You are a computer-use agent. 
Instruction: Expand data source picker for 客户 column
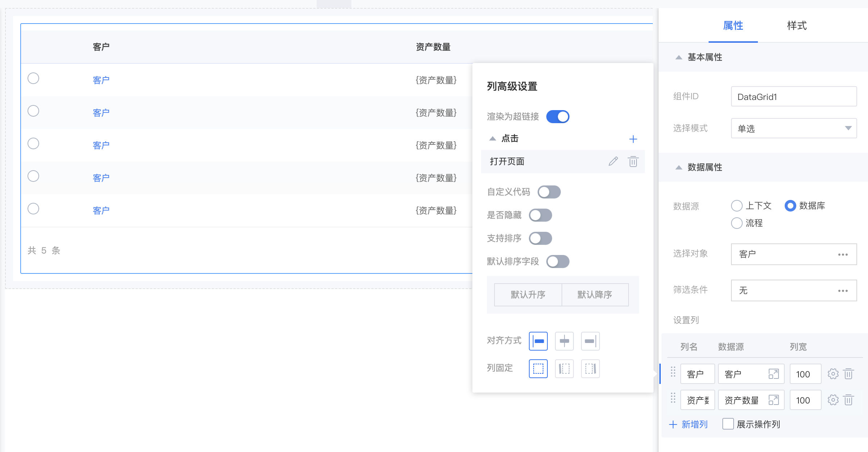(x=773, y=374)
